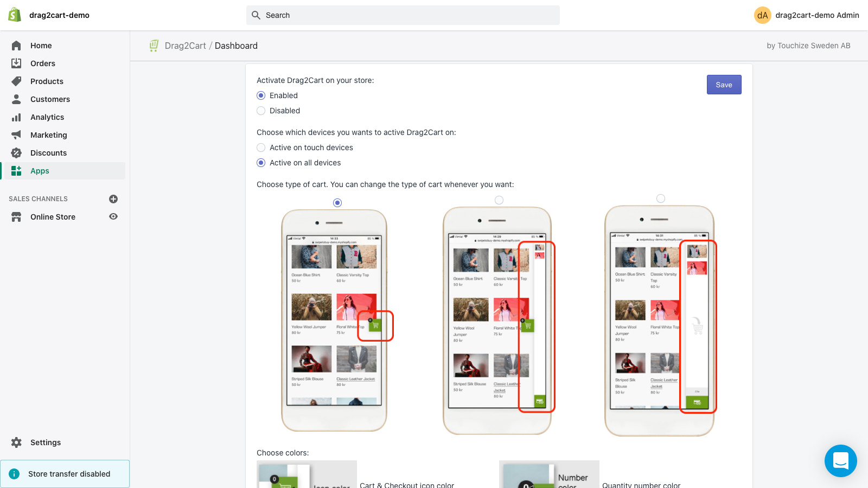868x488 pixels.
Task: Focus the Search input field
Action: [403, 15]
